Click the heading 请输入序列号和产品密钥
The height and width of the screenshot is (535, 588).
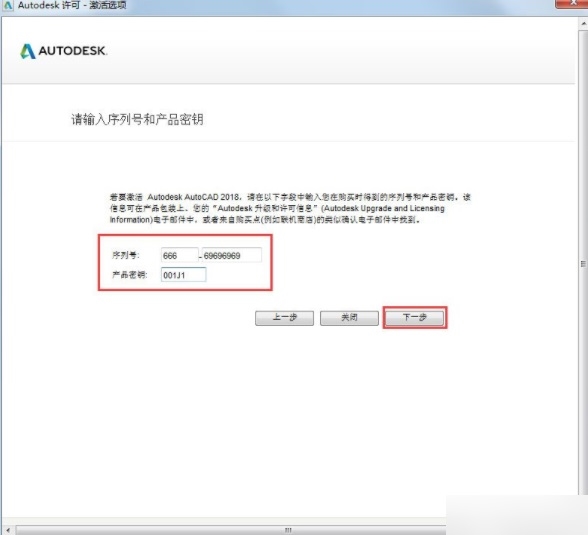[x=137, y=119]
